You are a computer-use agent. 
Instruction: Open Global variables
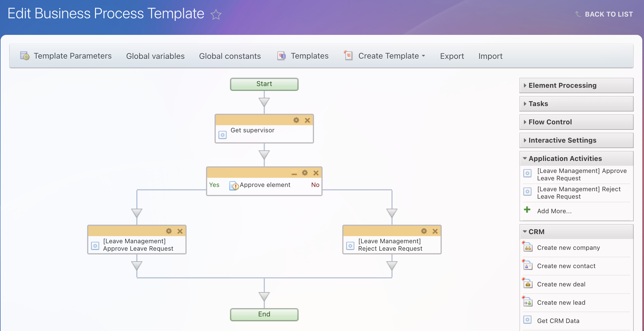(x=155, y=56)
